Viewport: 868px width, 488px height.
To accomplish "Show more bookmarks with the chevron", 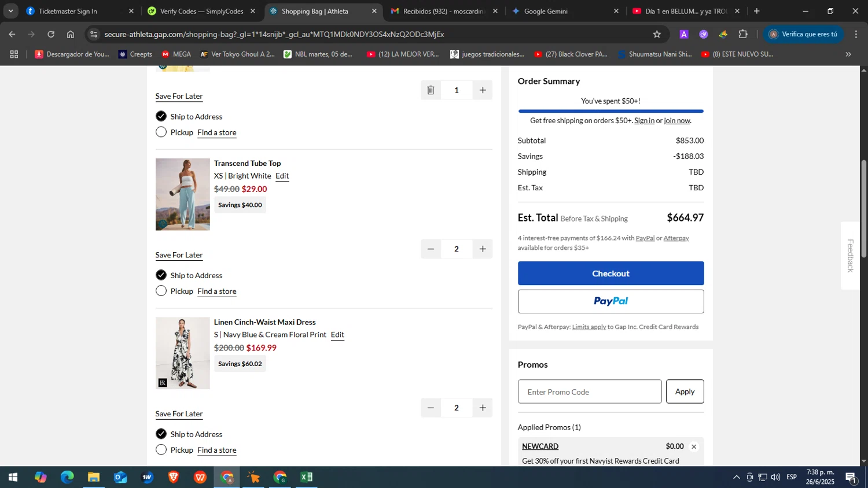I will (848, 54).
